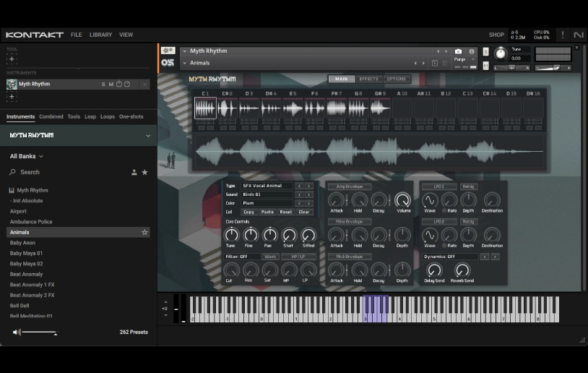Click the camera snapshot icon
The width and height of the screenshot is (588, 373).
(458, 51)
